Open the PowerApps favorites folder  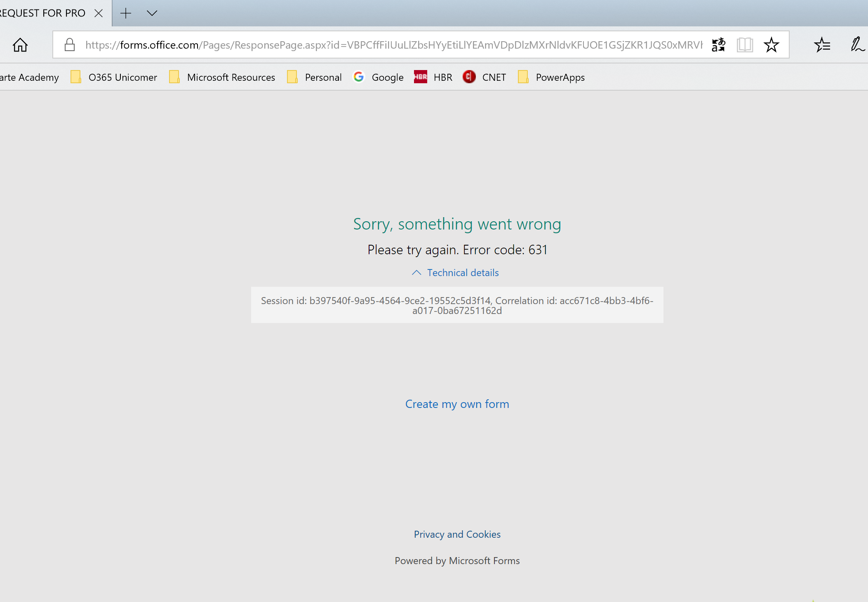[551, 77]
